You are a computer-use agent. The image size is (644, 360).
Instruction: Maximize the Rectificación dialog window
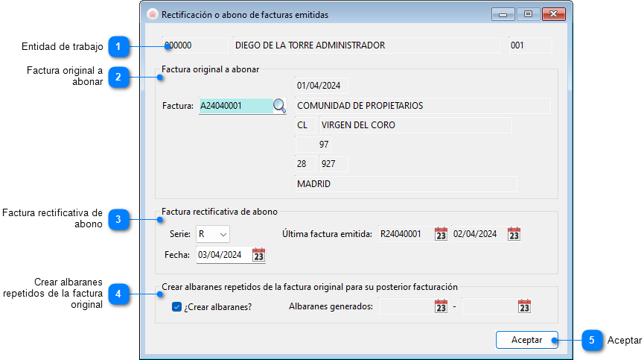(528, 14)
